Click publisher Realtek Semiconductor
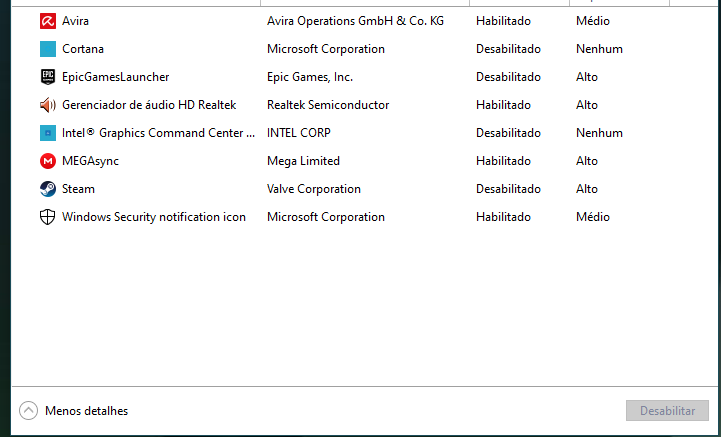Viewport: 721px width, 437px height. 328,105
